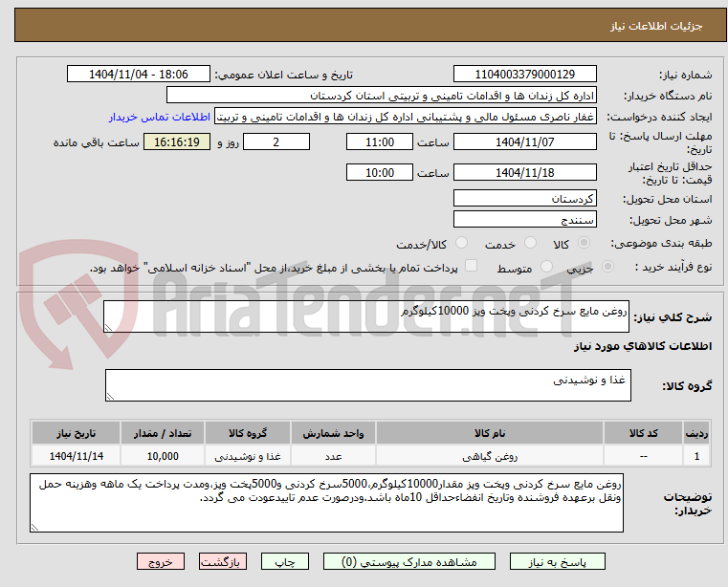This screenshot has height=587, width=728.
Task: Click the تاریخ نیاز column header
Action: point(77,433)
